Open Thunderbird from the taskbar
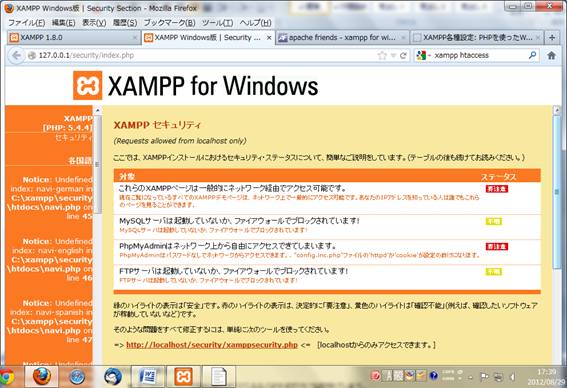This screenshot has height=388, width=567. (112, 377)
